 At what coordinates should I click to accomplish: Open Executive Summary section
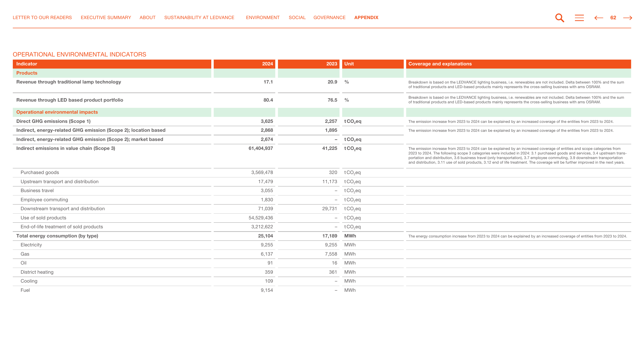[106, 17]
